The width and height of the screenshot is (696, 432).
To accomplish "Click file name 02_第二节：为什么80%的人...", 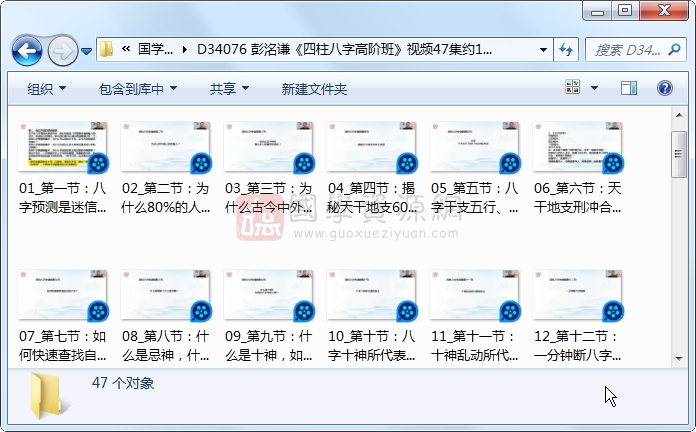I will point(166,198).
